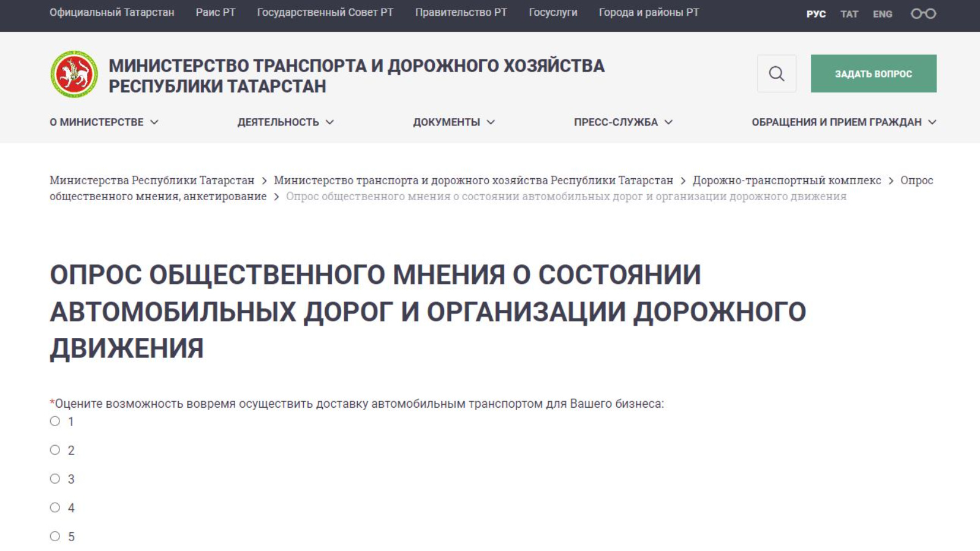Expand ОБРАЩЕНИЯ И ПРИЕМ ГРАЖДАН menu
980x551 pixels.
(843, 122)
